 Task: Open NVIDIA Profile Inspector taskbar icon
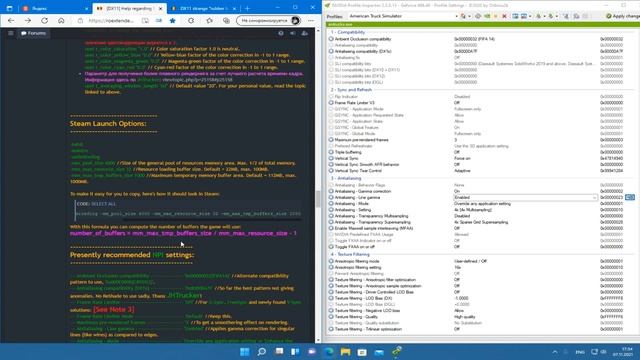click(396, 351)
